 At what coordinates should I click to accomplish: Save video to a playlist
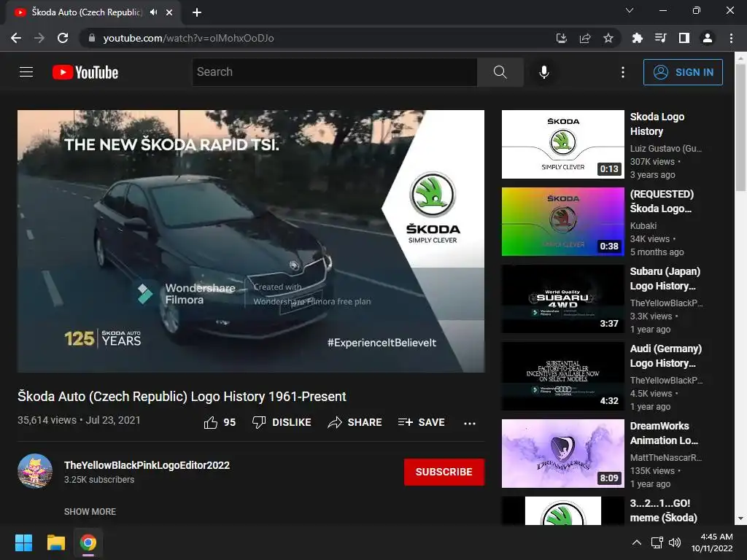click(x=422, y=422)
